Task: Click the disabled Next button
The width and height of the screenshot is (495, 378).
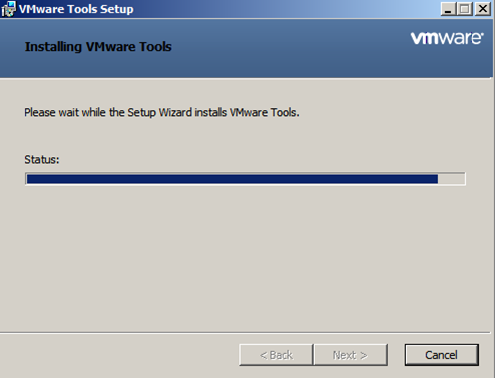Action: click(350, 355)
